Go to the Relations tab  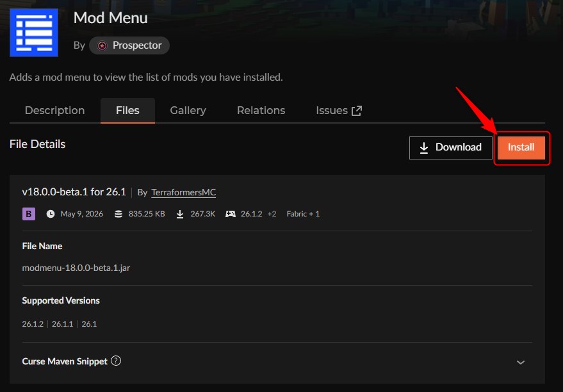tap(261, 111)
